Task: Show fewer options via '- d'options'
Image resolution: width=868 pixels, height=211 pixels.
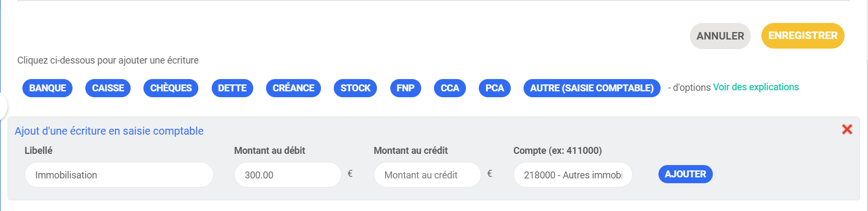Action: 689,88
